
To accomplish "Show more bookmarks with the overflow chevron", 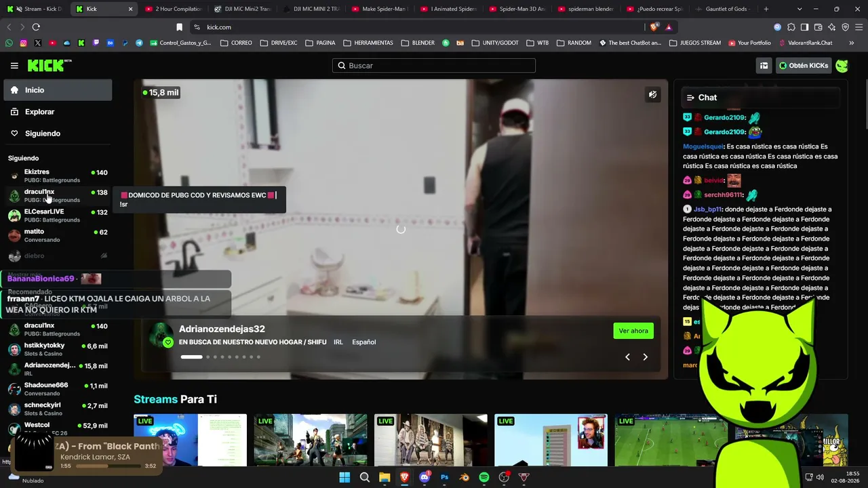I will 852,43.
